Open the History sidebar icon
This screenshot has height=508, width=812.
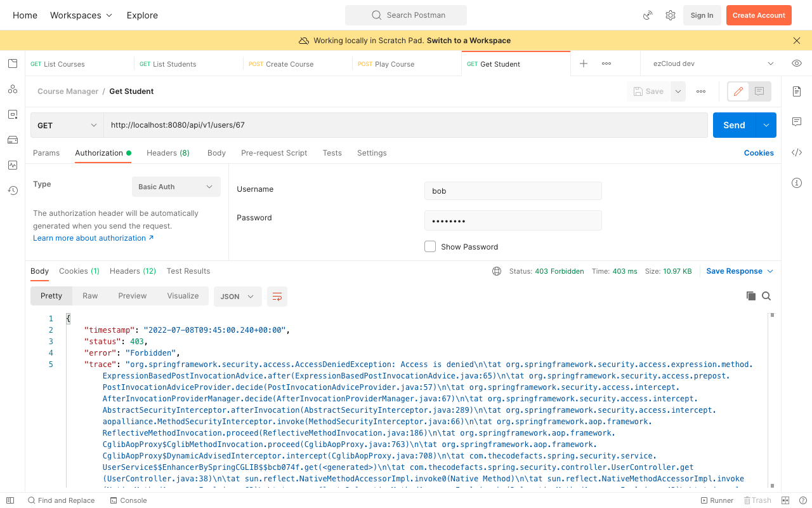point(13,190)
